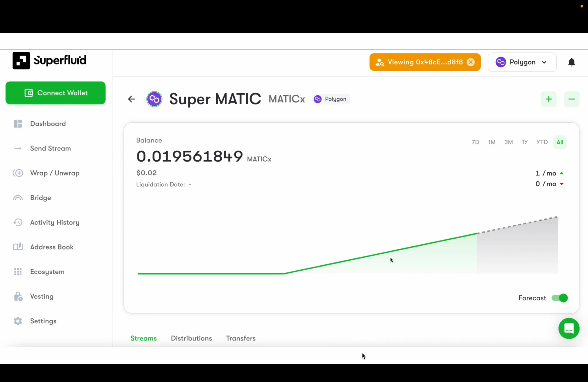Open the green chat support bubble

pyautogui.click(x=569, y=328)
